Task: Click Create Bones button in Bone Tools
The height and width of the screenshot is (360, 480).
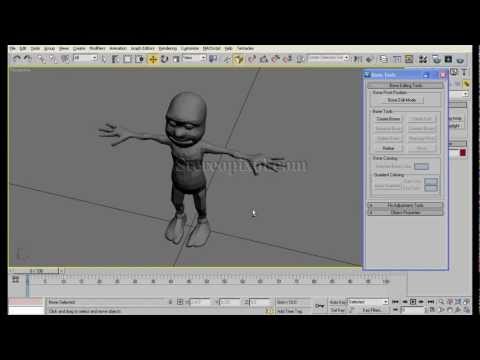Action: tap(388, 119)
